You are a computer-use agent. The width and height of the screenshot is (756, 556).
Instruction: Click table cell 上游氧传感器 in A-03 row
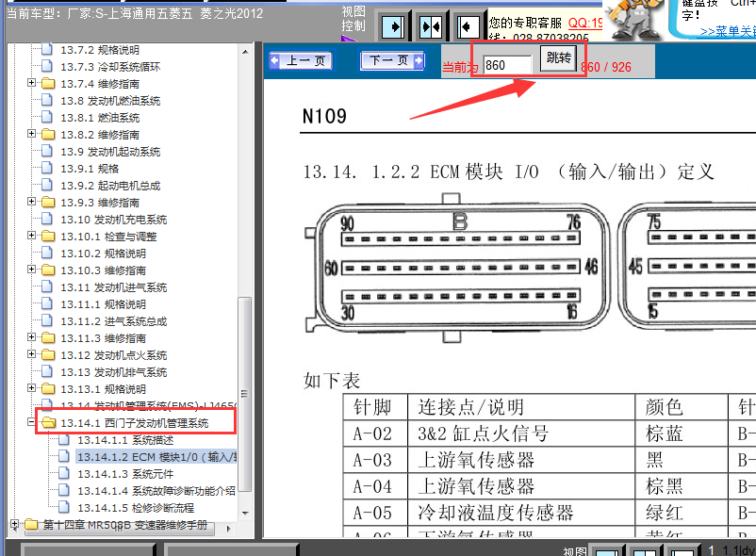coord(476,460)
